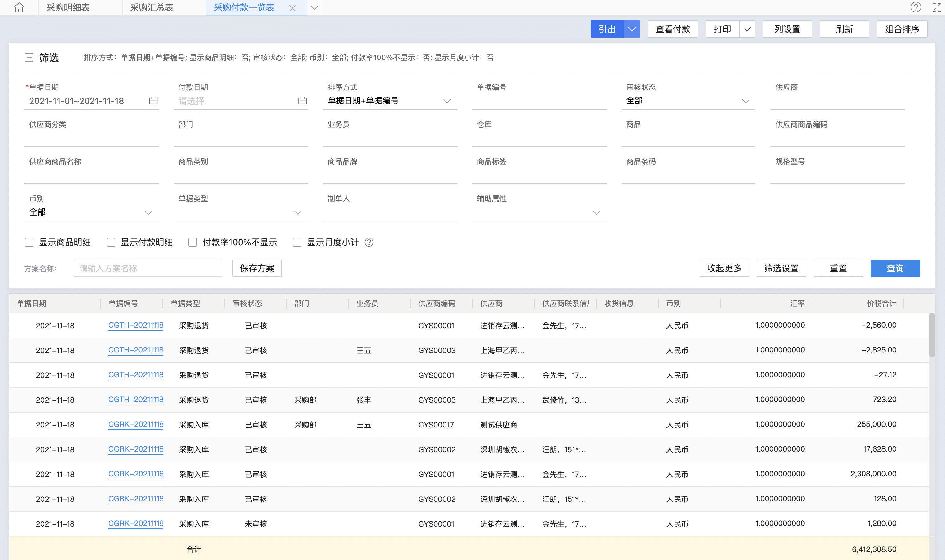
Task: Enable 显示商品明细 checkbox
Action: point(29,242)
